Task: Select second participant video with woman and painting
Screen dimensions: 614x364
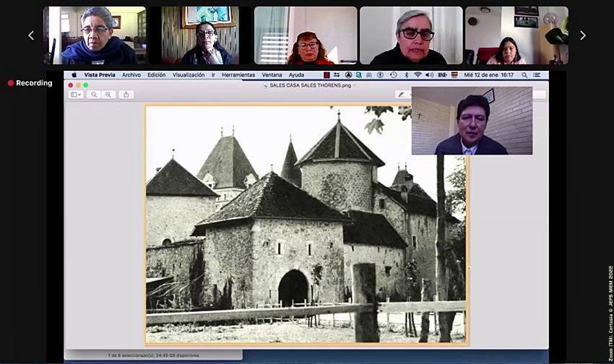Action: click(x=200, y=35)
